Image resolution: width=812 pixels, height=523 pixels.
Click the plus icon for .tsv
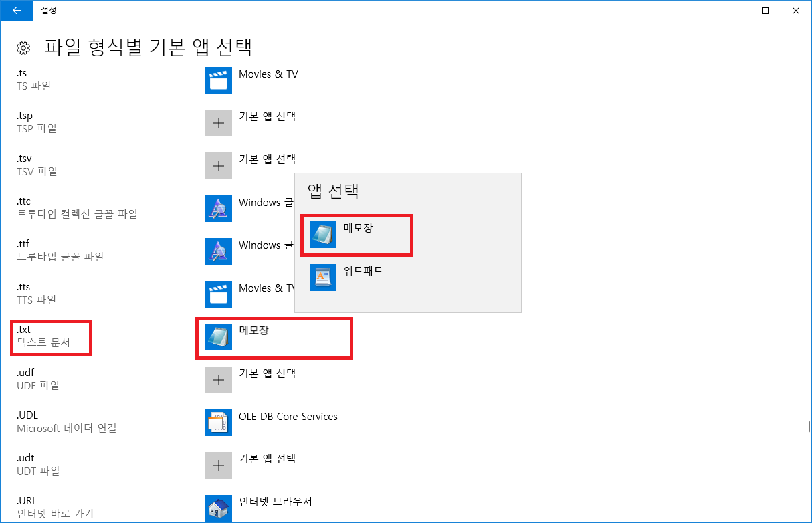click(219, 165)
